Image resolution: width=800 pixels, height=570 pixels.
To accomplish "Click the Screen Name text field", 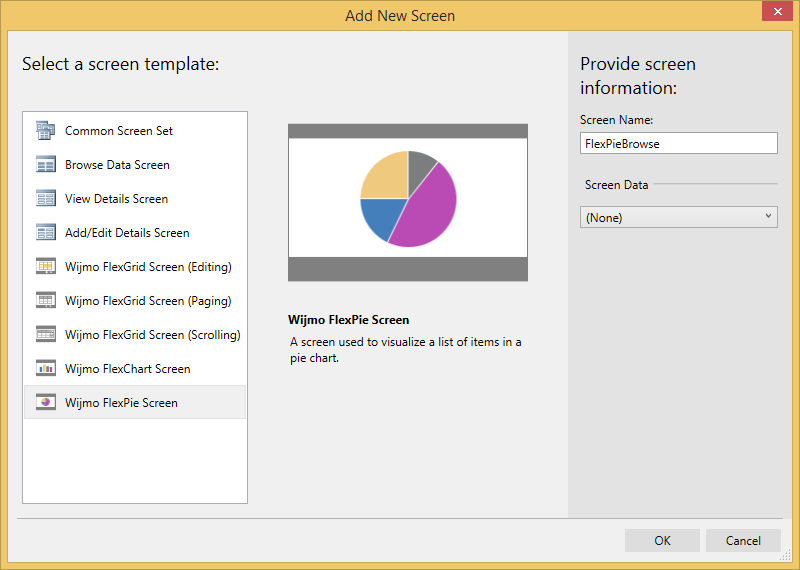I will pyautogui.click(x=678, y=143).
